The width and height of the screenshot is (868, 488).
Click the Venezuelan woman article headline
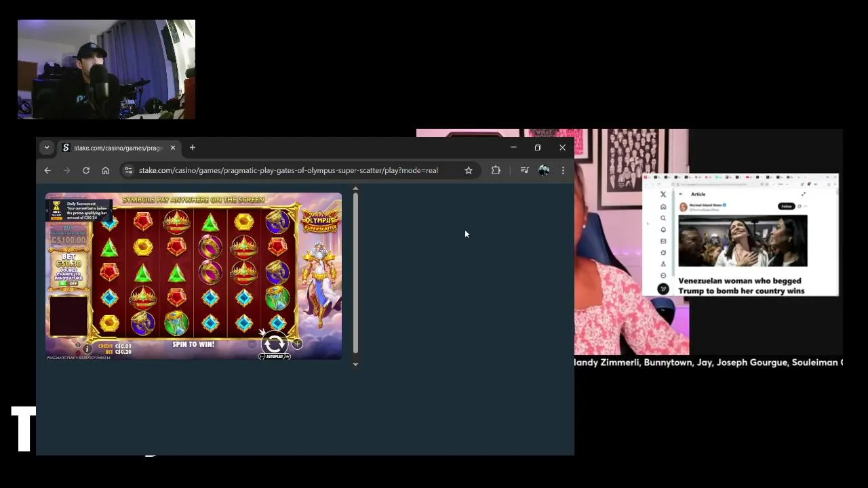[x=741, y=285]
